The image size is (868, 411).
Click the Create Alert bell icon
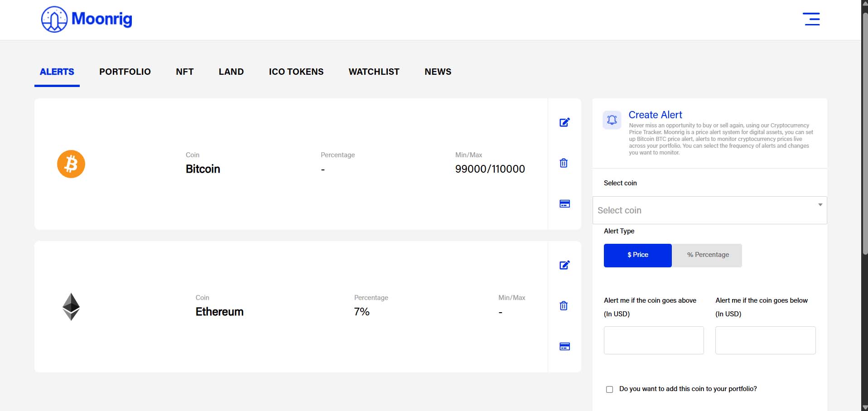612,120
